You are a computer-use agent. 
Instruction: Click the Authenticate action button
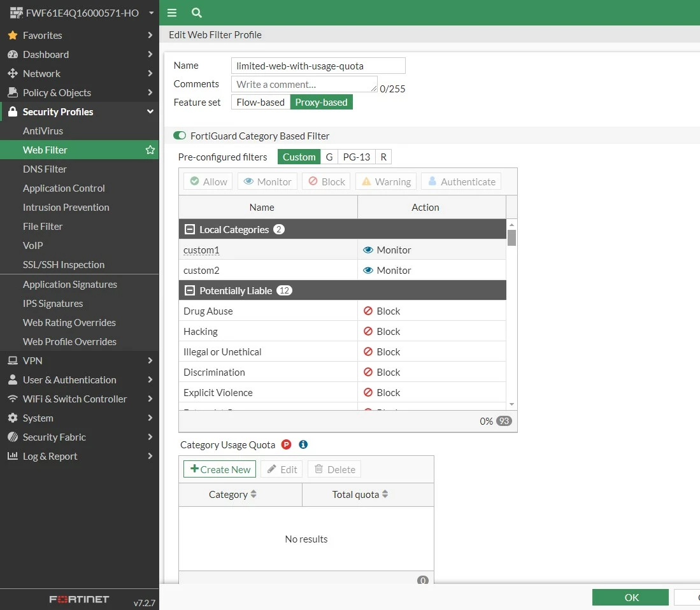[461, 181]
